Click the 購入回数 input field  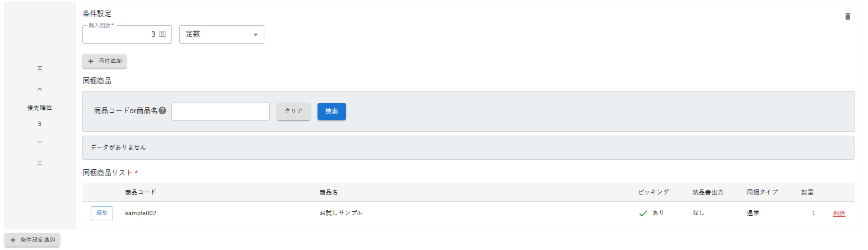(x=127, y=34)
